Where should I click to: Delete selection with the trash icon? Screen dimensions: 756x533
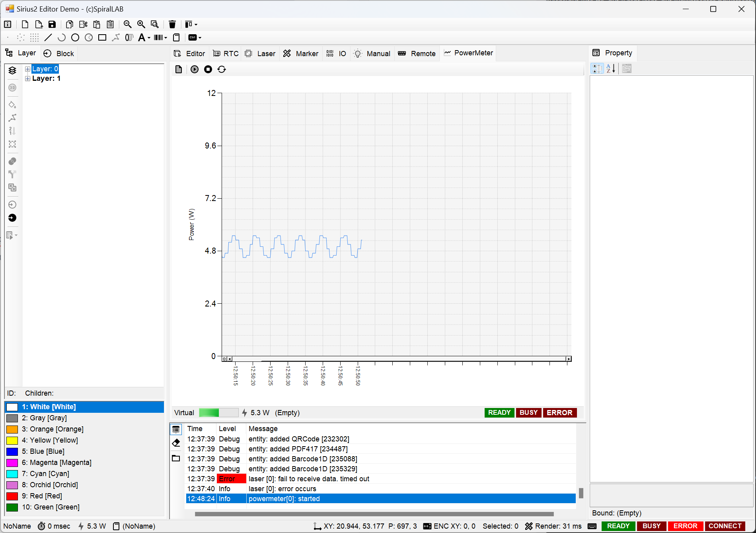point(172,24)
